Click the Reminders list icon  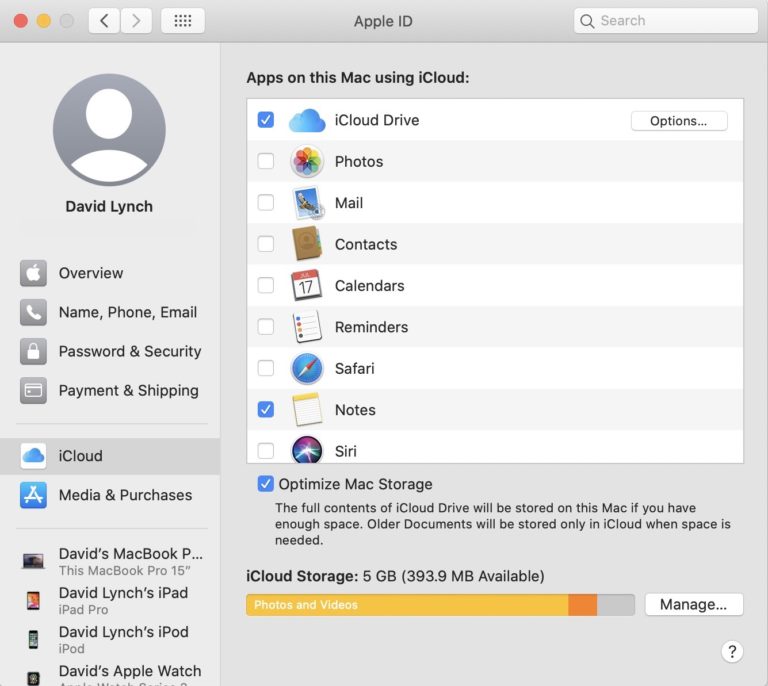[x=307, y=327]
